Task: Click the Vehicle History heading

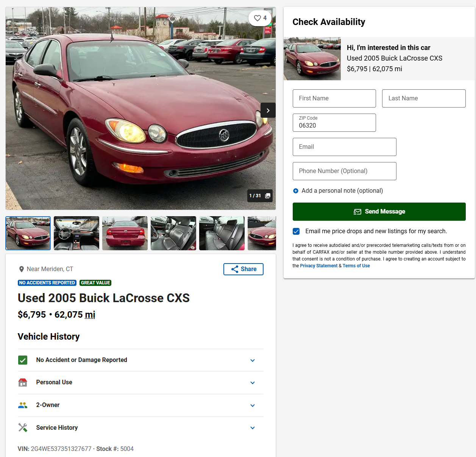Action: tap(49, 337)
